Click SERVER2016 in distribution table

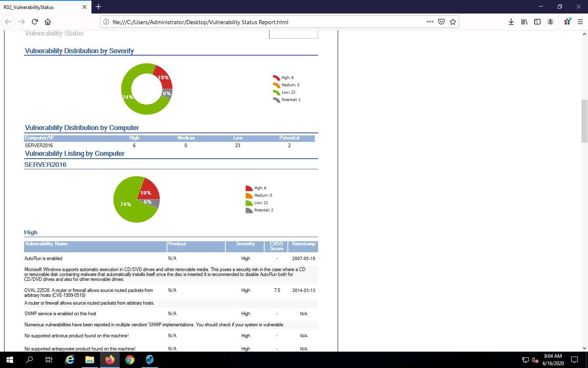[x=39, y=146]
